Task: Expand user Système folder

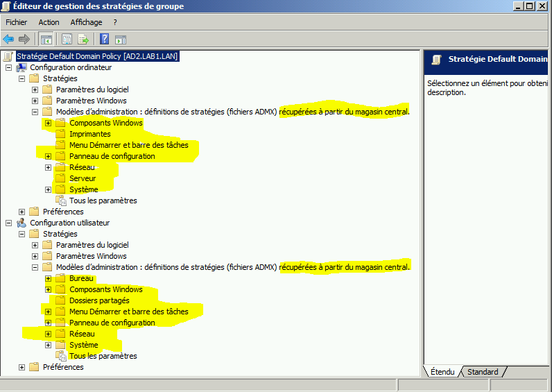Action: pyautogui.click(x=49, y=345)
